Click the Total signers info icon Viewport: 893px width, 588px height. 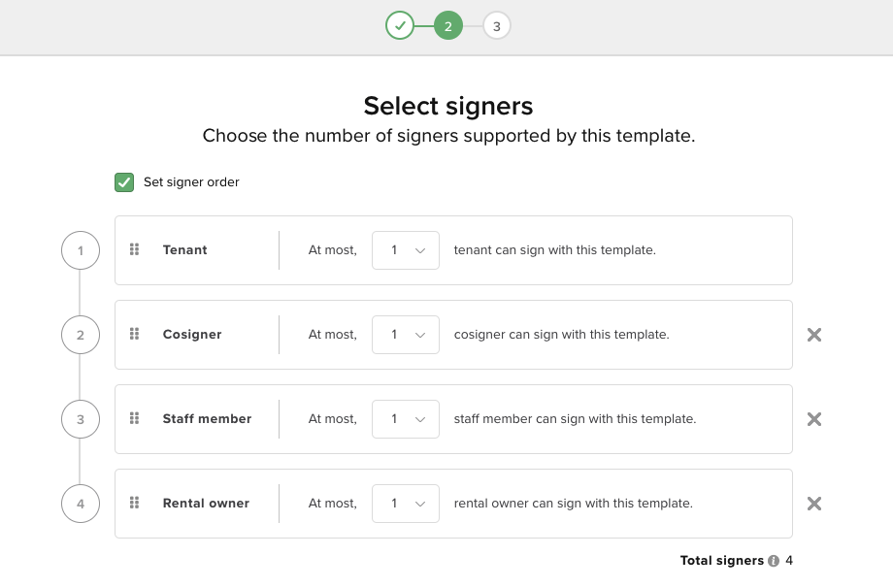tap(774, 561)
